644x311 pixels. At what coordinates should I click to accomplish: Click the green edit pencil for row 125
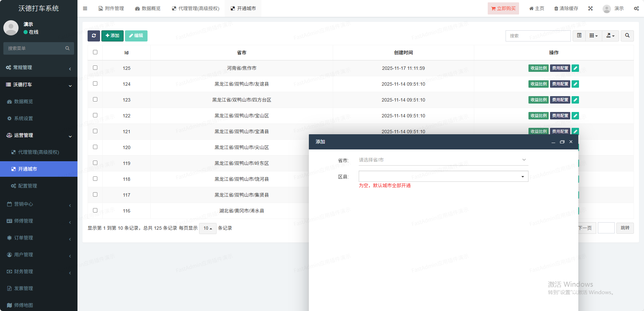[575, 68]
